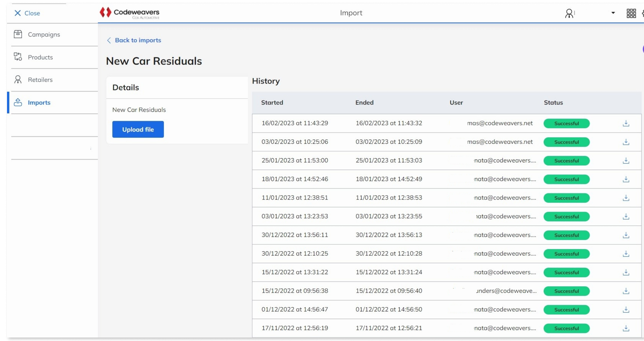Screen dimensions: 644x341
Task: Click ended time 01/12/2022 at 14:56:50
Action: click(x=389, y=309)
